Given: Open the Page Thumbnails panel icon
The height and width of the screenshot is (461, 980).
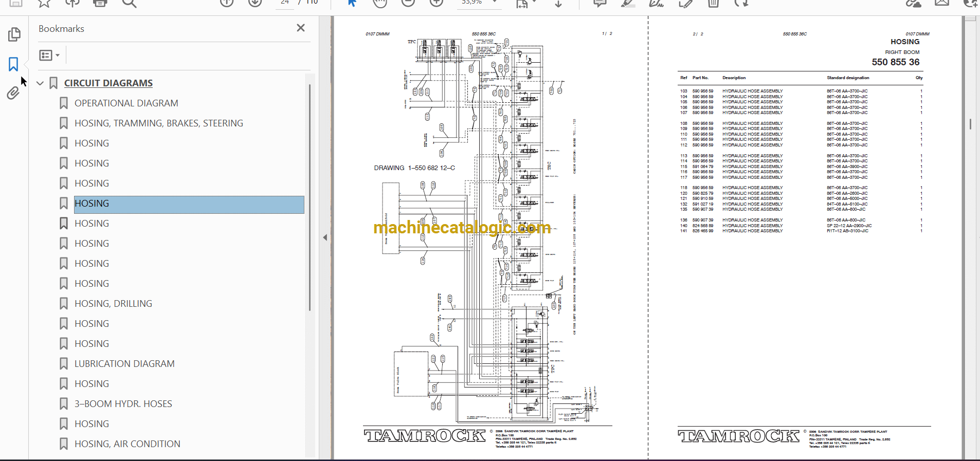Looking at the screenshot, I should tap(14, 34).
